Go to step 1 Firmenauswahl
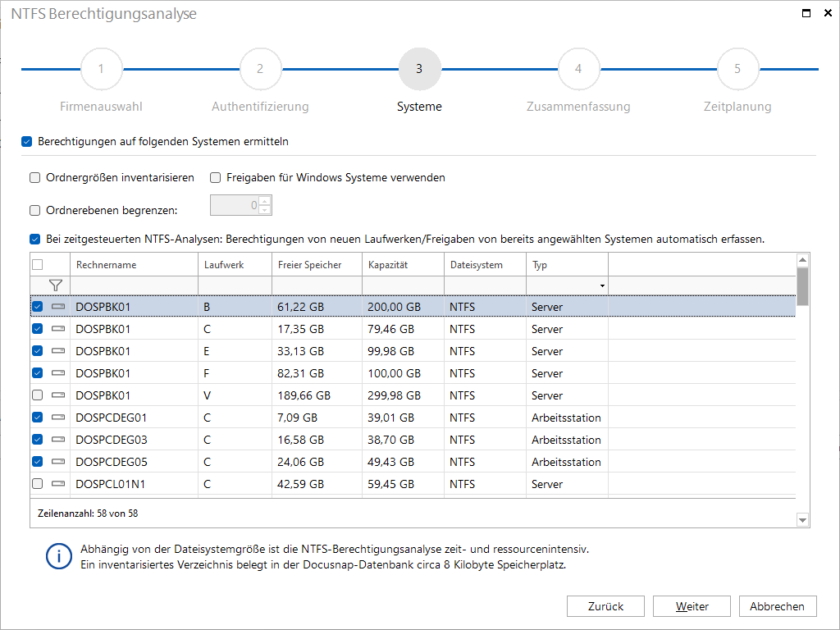 (101, 69)
